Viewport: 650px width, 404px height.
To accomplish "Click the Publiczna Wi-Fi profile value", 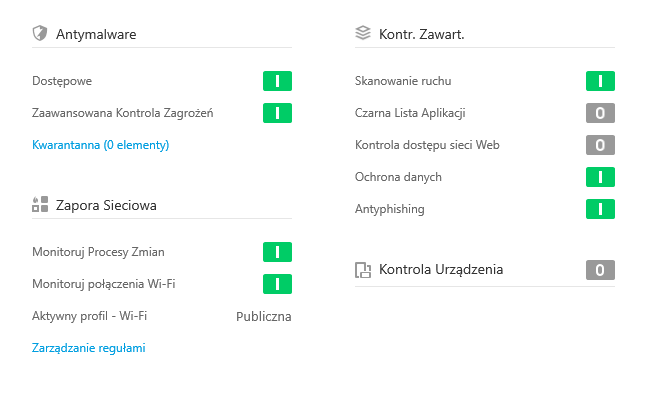I will [263, 316].
